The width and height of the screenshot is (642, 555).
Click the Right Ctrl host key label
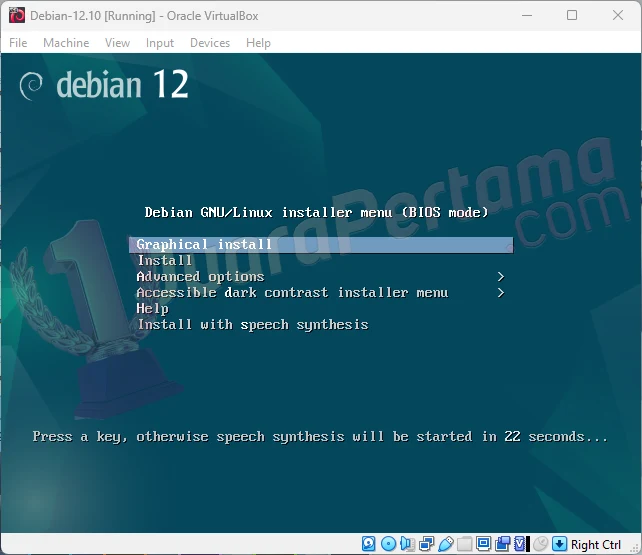596,545
